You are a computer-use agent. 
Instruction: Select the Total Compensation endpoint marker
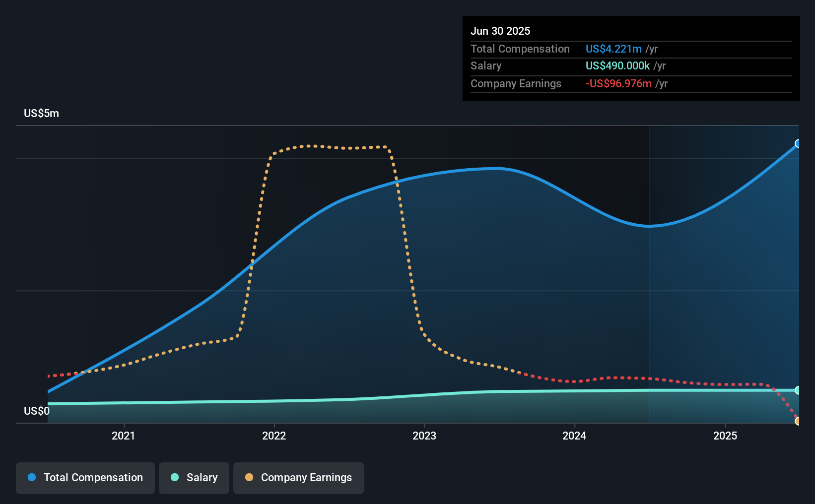pyautogui.click(x=798, y=144)
